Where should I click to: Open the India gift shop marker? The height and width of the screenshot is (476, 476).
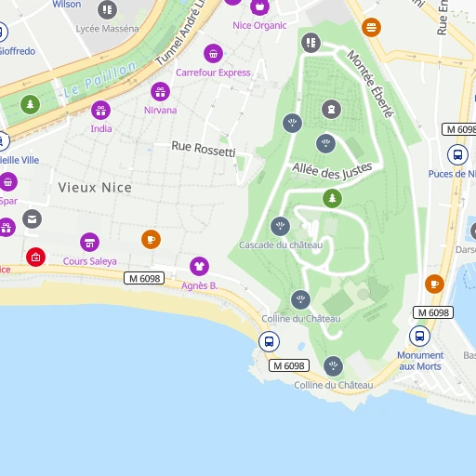coord(101,111)
